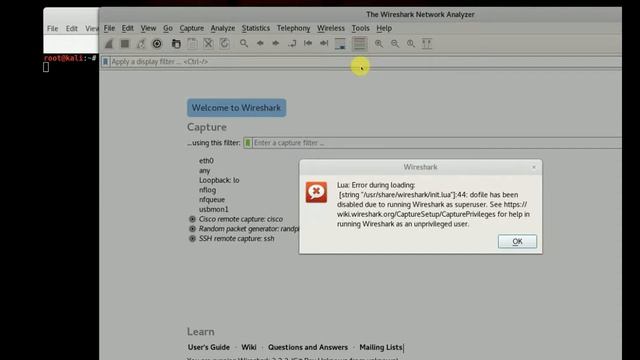Image resolution: width=640 pixels, height=360 pixels.
Task: Select the eth0 interface
Action: click(x=206, y=161)
